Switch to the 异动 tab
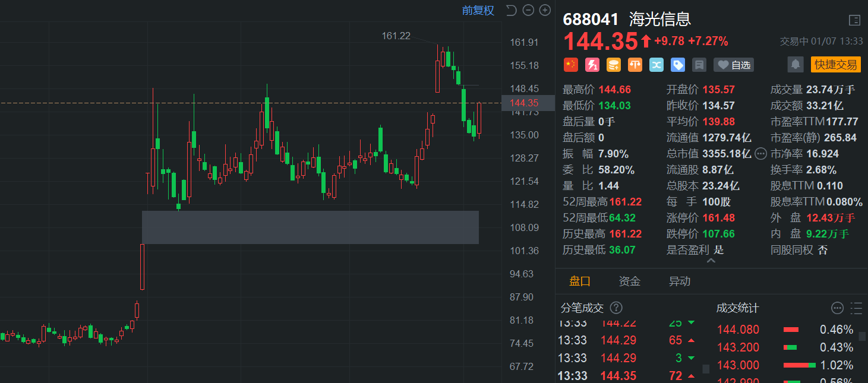Screen dimensions: 868x383 680,281
